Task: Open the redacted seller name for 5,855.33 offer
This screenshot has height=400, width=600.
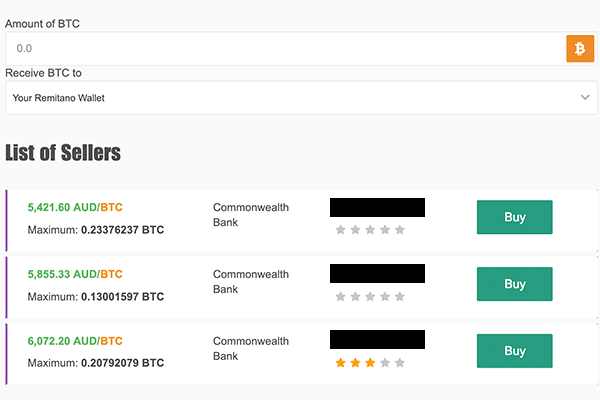Action: click(x=377, y=273)
